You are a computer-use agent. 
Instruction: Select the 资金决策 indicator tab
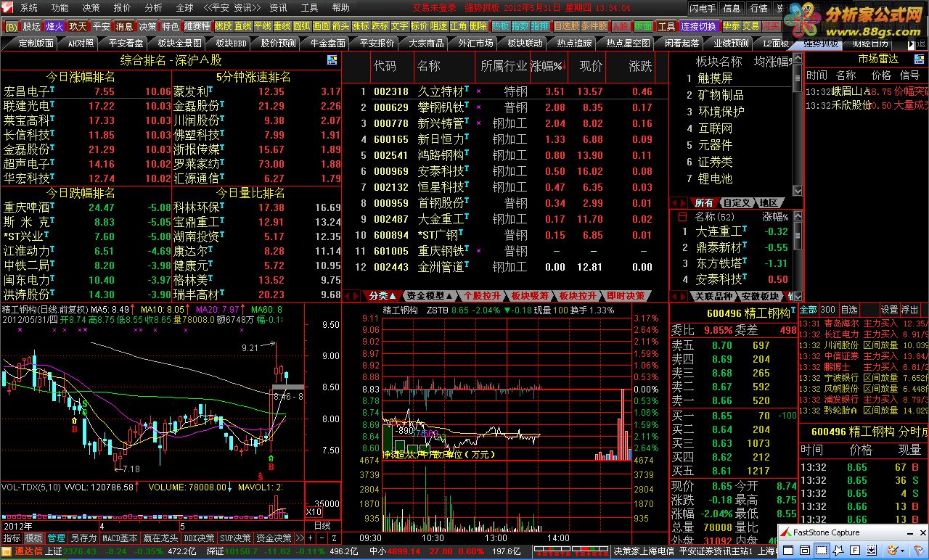[274, 538]
